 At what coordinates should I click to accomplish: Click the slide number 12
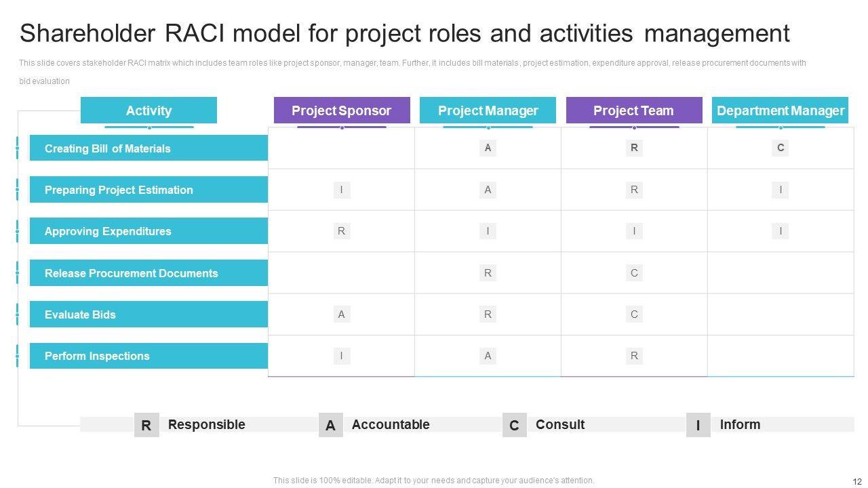coord(857,481)
